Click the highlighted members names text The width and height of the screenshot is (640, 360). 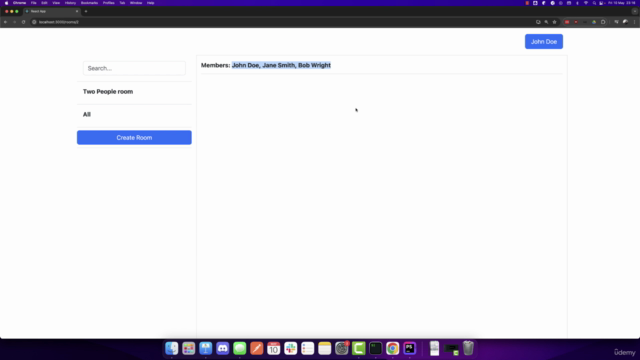click(281, 65)
